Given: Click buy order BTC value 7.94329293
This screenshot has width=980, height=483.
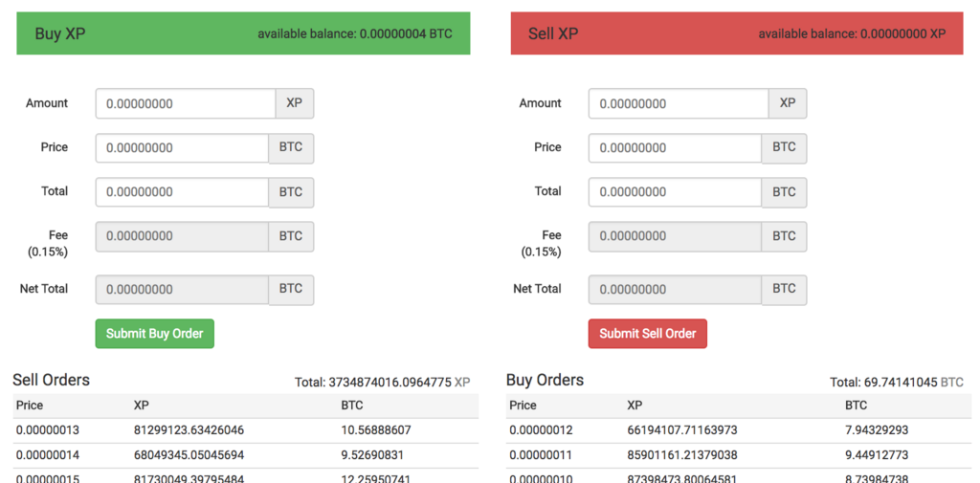Looking at the screenshot, I should [x=877, y=429].
